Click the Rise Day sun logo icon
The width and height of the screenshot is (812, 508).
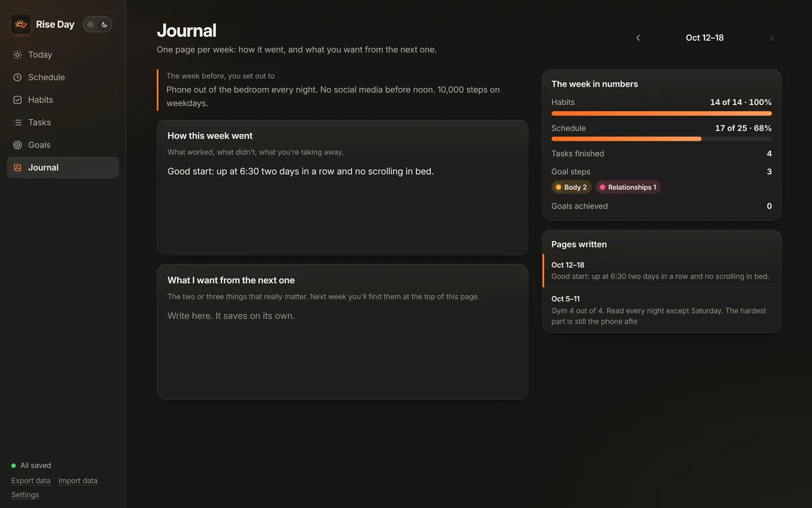pyautogui.click(x=21, y=24)
